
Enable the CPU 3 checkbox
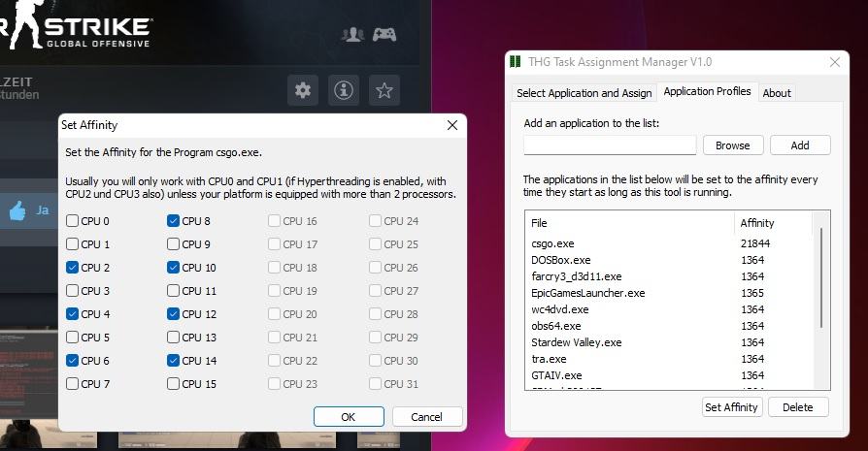pyautogui.click(x=72, y=291)
